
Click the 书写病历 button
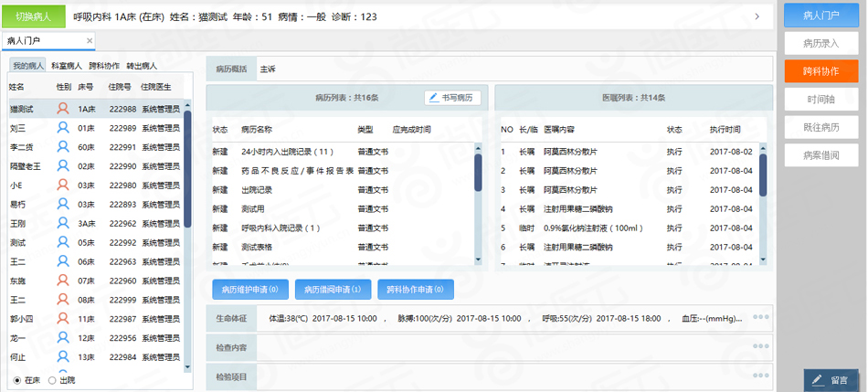click(452, 98)
